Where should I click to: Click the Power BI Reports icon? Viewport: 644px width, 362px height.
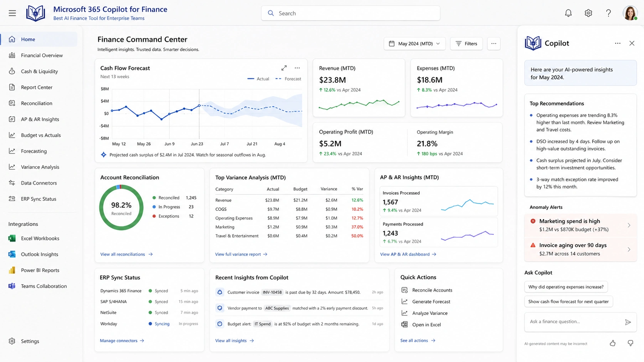pyautogui.click(x=12, y=270)
